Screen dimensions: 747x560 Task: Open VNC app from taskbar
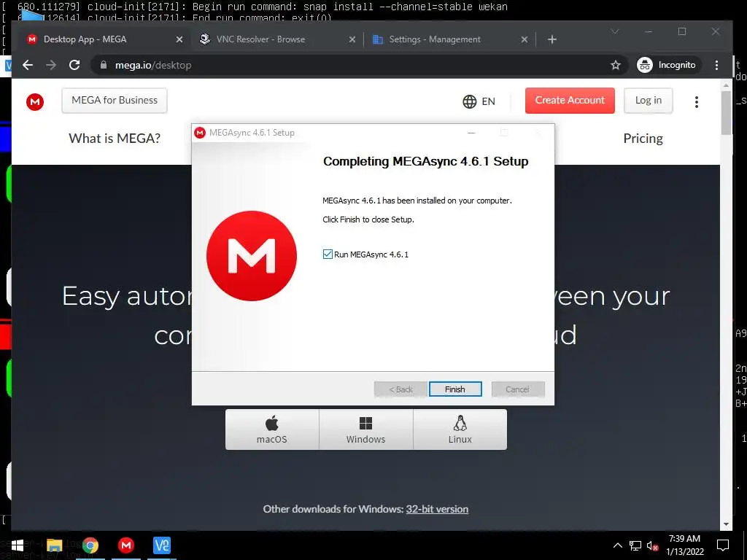coord(162,545)
